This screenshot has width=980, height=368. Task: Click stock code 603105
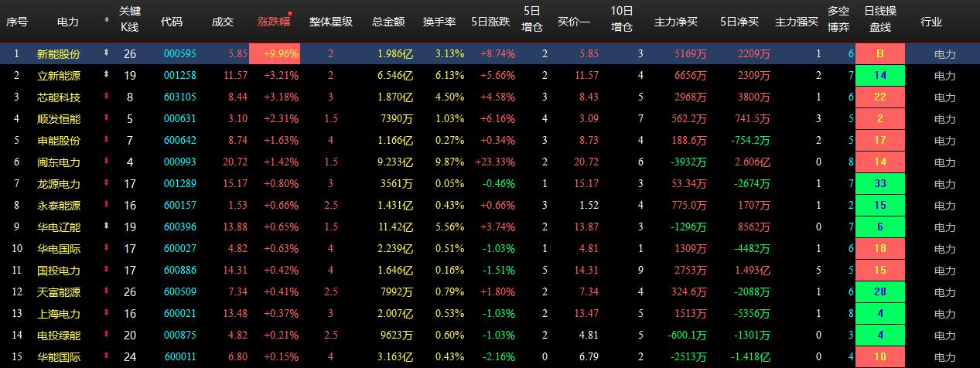pyautogui.click(x=180, y=97)
